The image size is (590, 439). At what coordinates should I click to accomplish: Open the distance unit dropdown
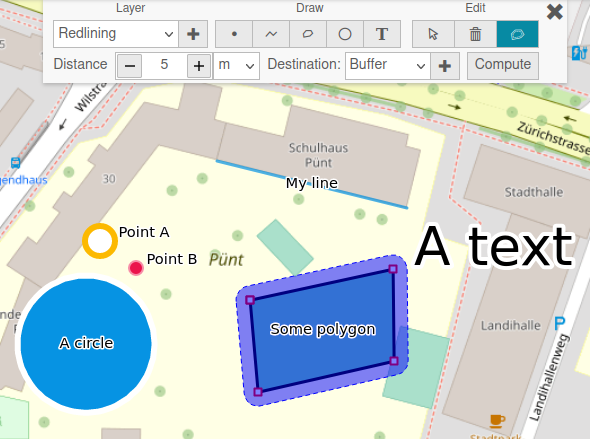236,66
